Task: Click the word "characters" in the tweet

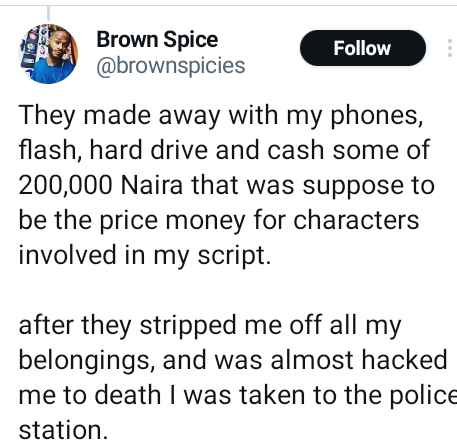Action: [x=356, y=220]
